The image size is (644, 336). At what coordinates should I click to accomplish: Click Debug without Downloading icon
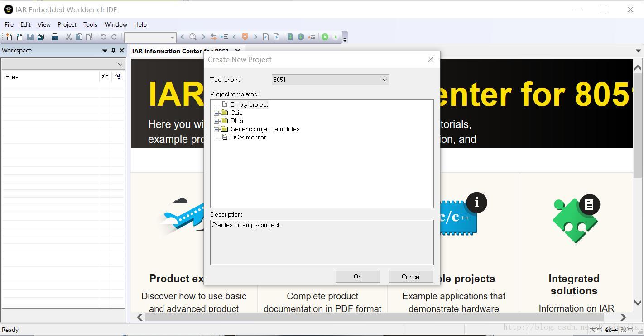336,37
